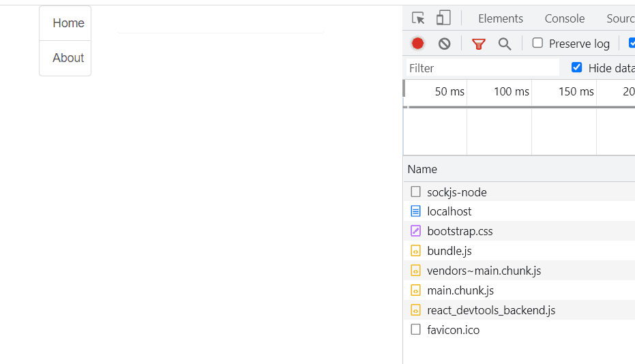Screen dimensions: 635x364
Task: Enable the Preserve log checkbox
Action: [x=537, y=43]
